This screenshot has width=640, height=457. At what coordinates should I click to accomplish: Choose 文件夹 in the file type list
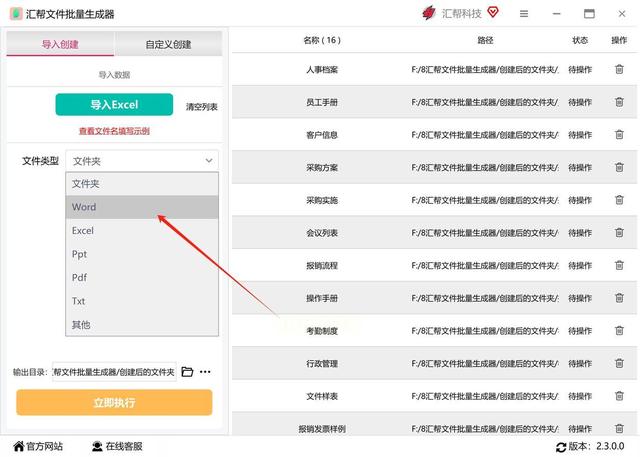click(142, 184)
